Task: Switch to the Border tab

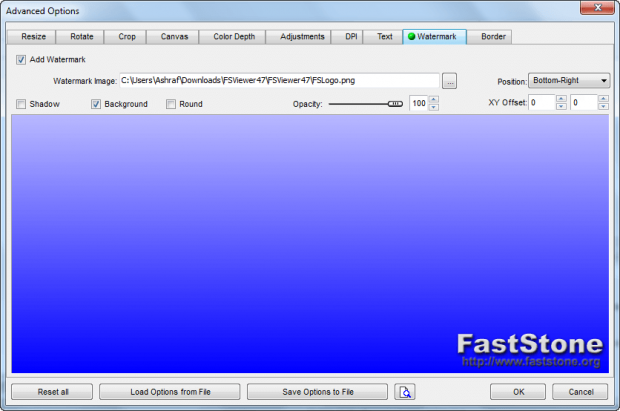Action: pyautogui.click(x=493, y=36)
